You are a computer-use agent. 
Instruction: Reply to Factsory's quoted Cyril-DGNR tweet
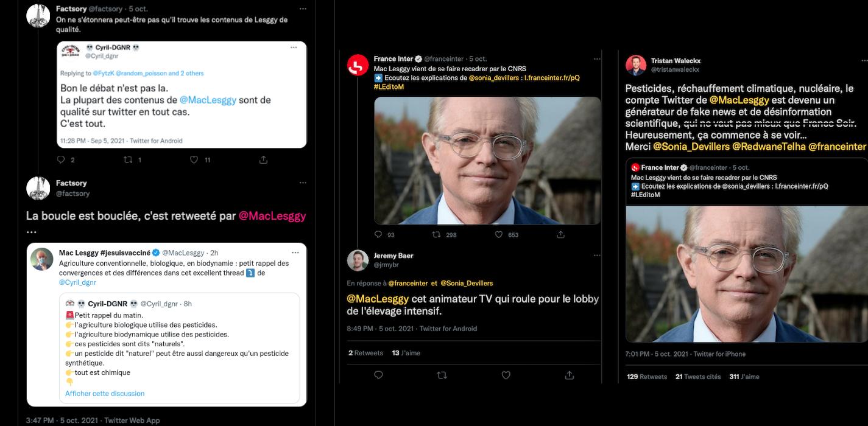coord(61,159)
